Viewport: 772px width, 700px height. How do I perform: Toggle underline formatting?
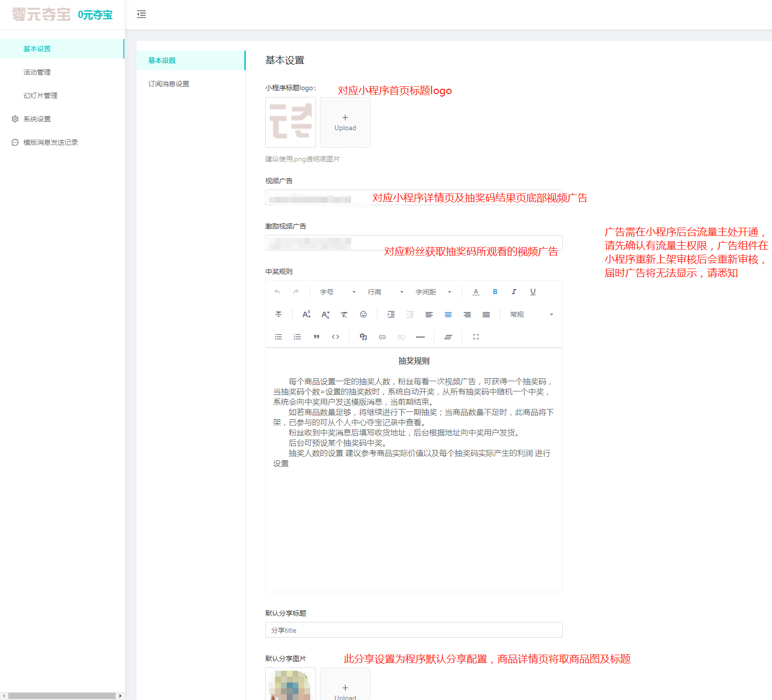coord(533,292)
